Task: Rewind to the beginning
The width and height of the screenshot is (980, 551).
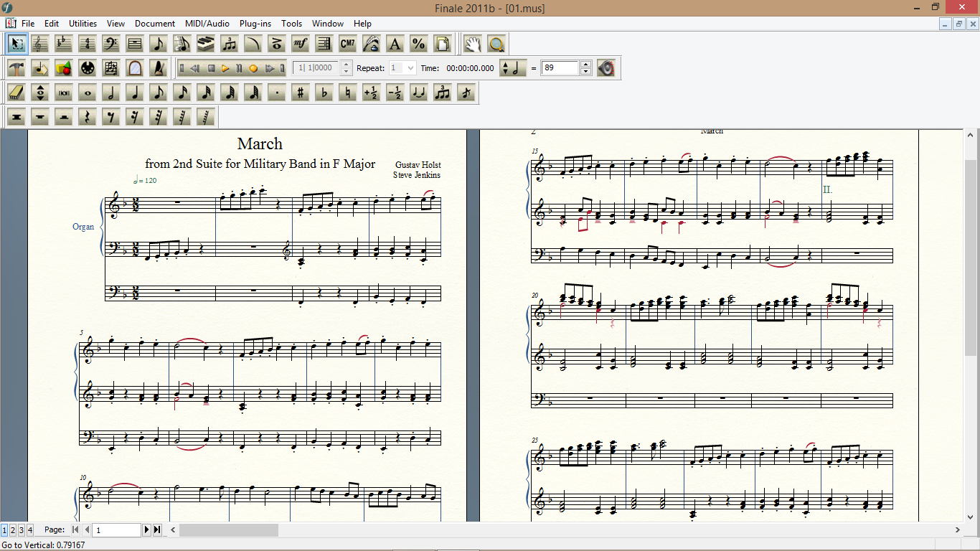Action: point(182,68)
